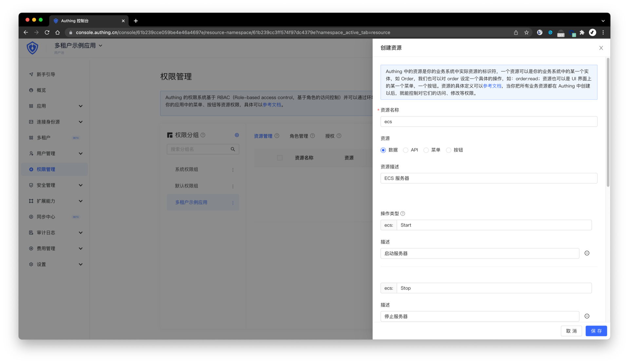Viewport: 629px width, 364px height.
Task: Add a new permission group with plus icon
Action: (x=237, y=135)
